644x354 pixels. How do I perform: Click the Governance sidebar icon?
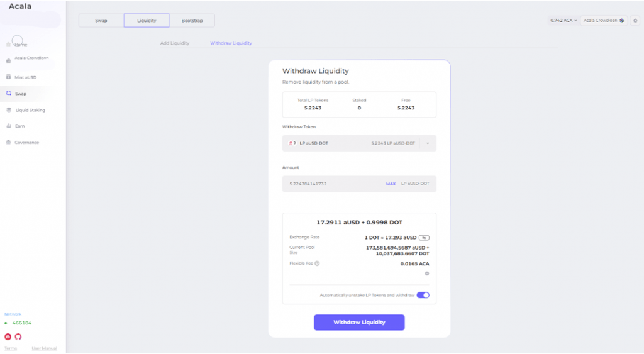(8, 143)
